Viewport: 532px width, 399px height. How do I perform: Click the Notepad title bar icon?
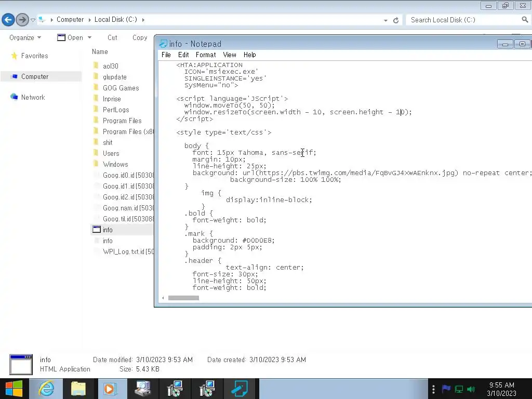coord(163,44)
